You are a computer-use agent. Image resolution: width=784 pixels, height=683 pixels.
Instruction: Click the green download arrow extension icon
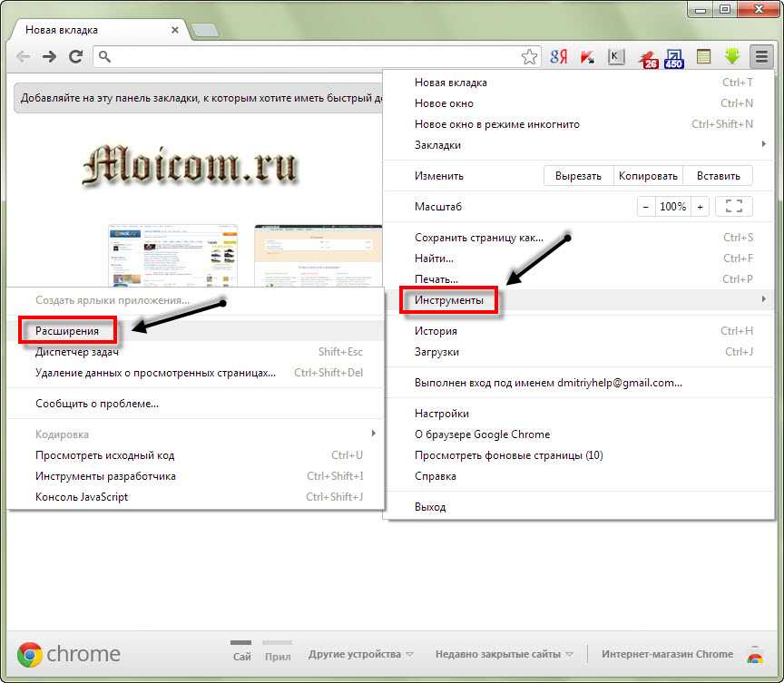coord(733,57)
